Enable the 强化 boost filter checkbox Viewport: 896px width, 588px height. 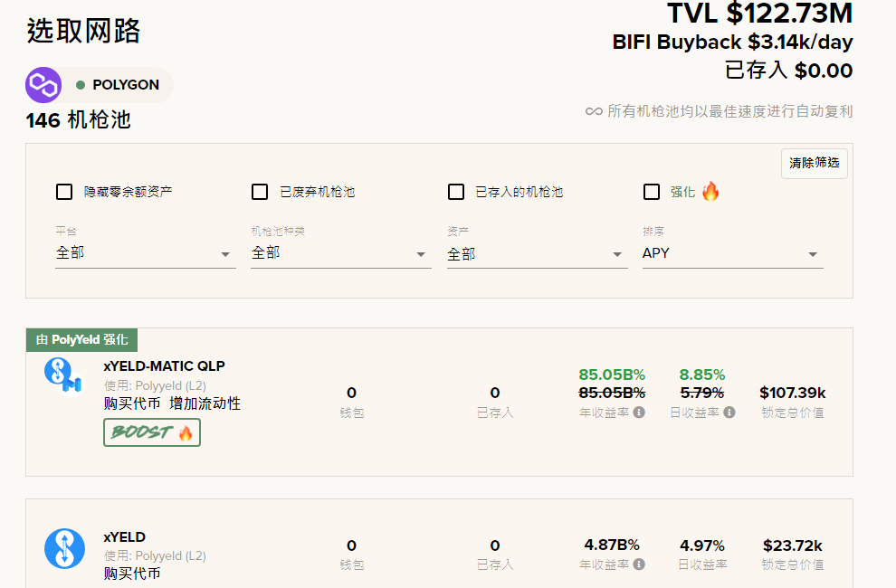click(x=652, y=192)
